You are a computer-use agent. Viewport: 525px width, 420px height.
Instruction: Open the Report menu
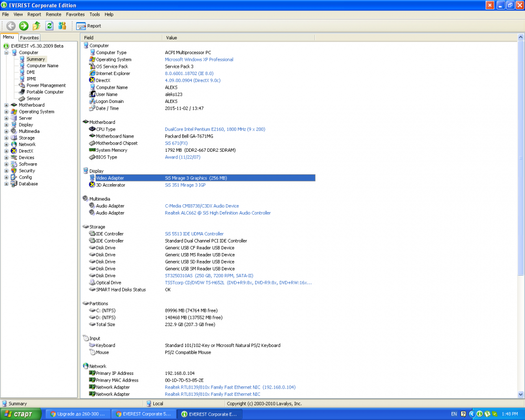click(x=34, y=14)
